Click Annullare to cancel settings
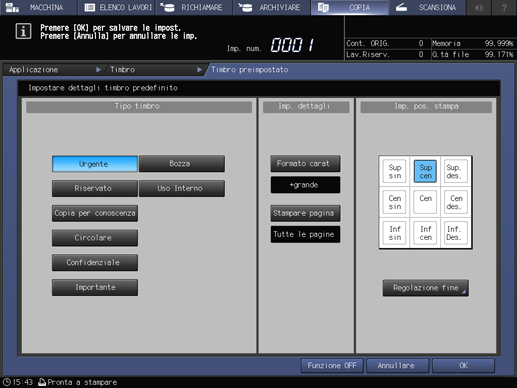The height and width of the screenshot is (388, 517). click(397, 366)
